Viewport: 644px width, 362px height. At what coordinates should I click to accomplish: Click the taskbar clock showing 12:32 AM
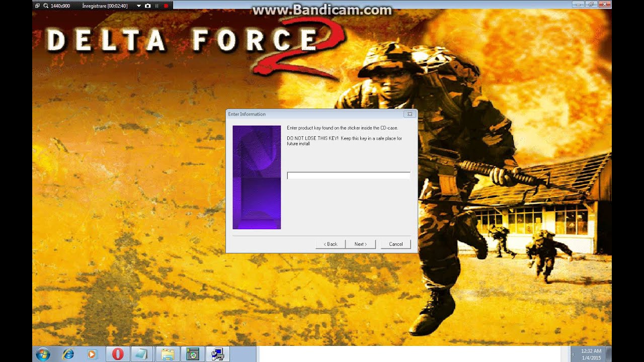coord(591,354)
